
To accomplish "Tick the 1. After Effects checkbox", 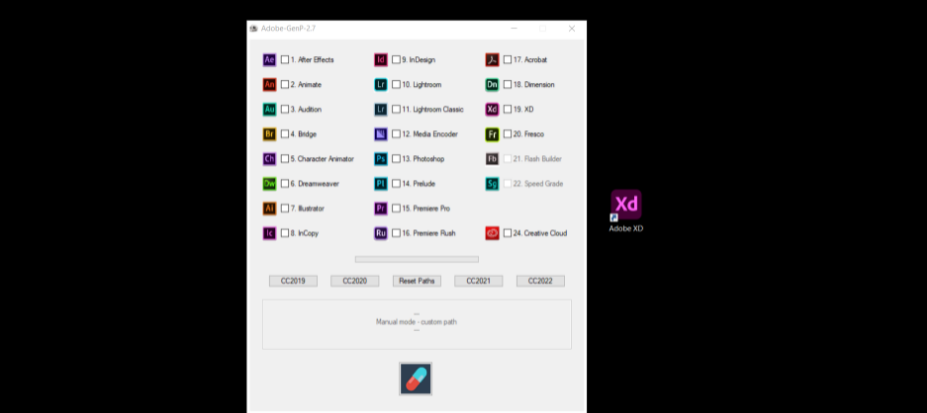I will (285, 60).
